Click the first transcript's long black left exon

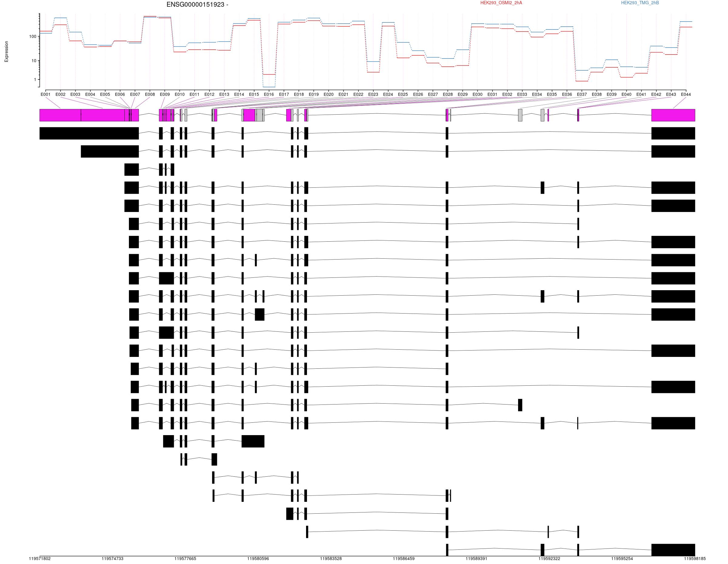click(89, 133)
